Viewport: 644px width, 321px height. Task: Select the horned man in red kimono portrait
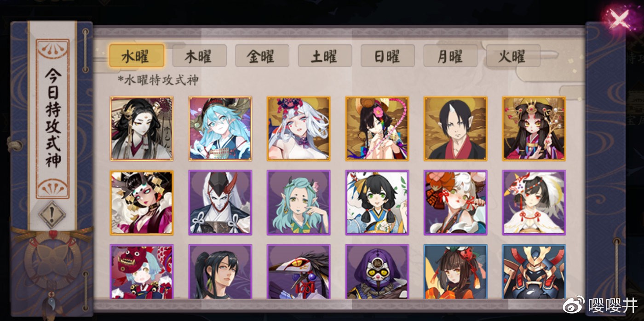click(x=455, y=128)
